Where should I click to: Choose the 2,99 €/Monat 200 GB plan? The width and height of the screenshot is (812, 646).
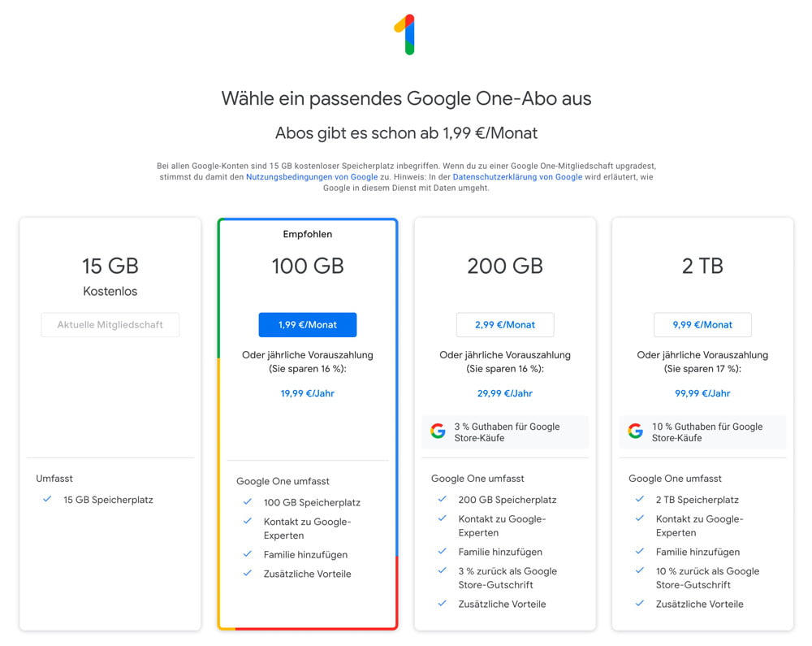505,325
